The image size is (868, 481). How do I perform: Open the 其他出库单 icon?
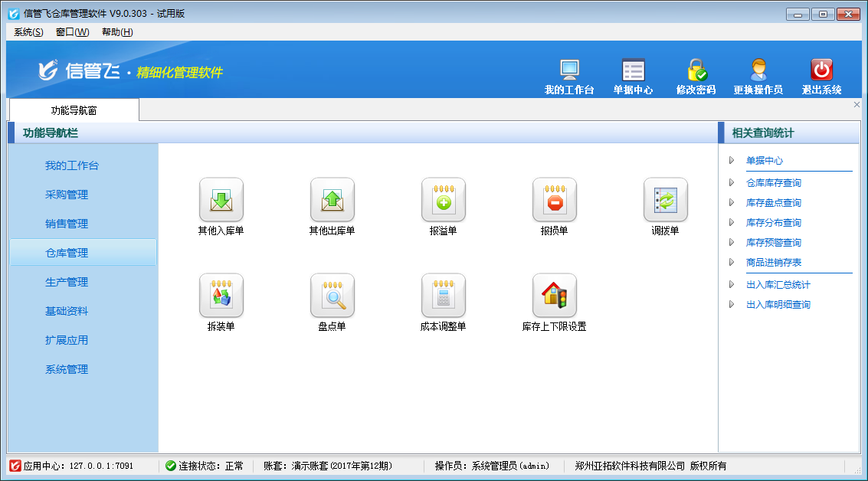[x=332, y=200]
